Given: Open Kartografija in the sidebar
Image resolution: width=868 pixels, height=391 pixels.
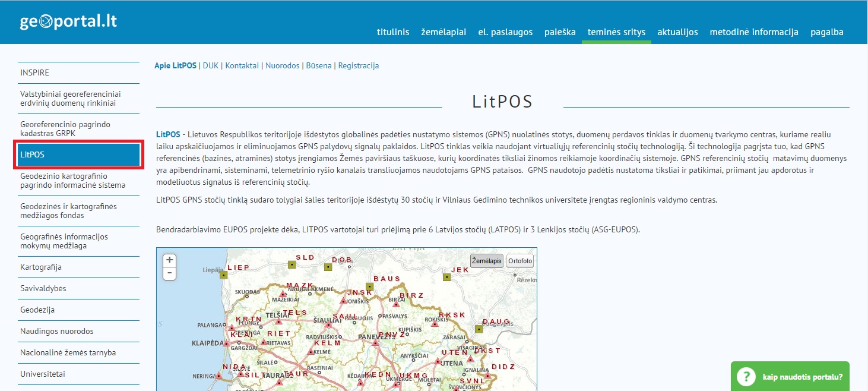Looking at the screenshot, I should [x=41, y=267].
